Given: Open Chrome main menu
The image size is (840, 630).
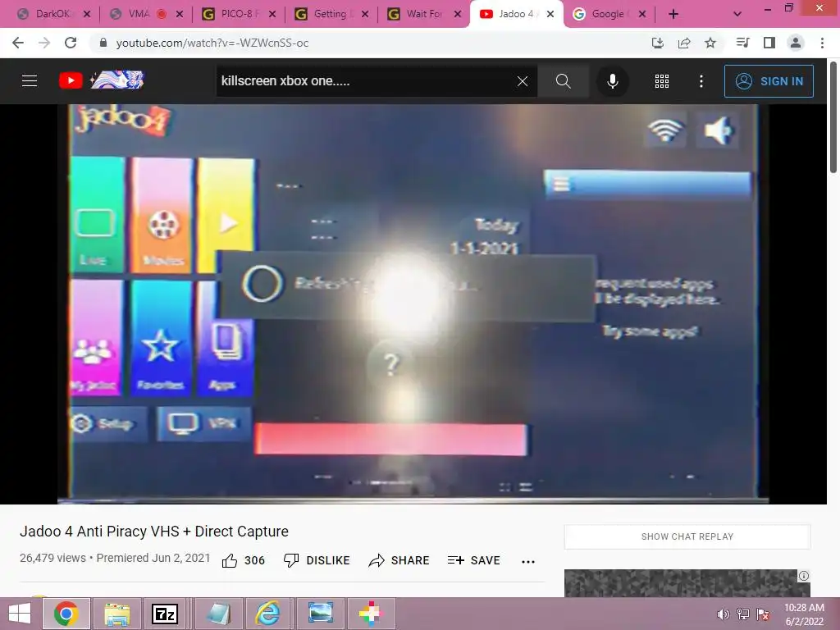Looking at the screenshot, I should pyautogui.click(x=822, y=43).
